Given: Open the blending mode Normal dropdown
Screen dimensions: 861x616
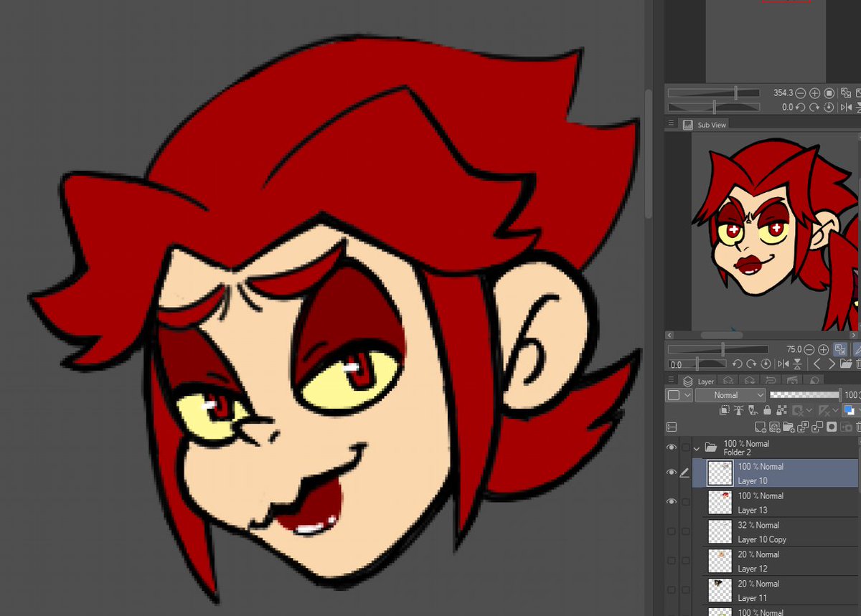Looking at the screenshot, I should click(x=730, y=395).
